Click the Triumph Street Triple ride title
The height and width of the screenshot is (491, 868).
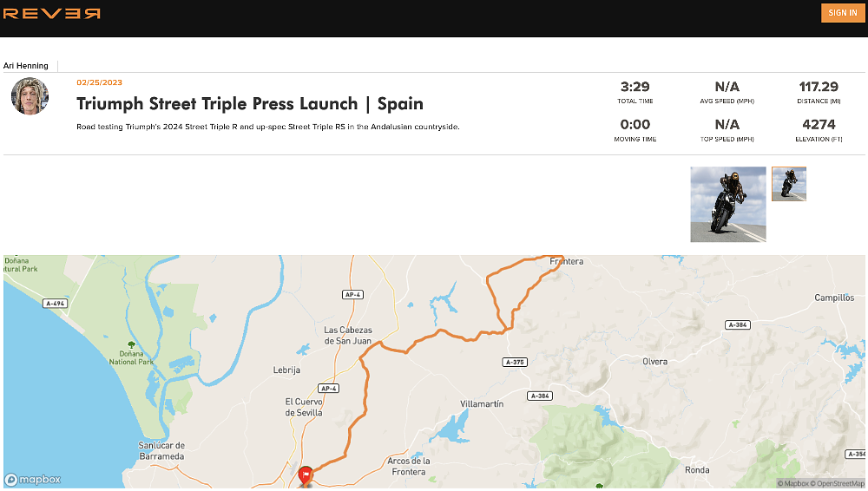pos(250,104)
